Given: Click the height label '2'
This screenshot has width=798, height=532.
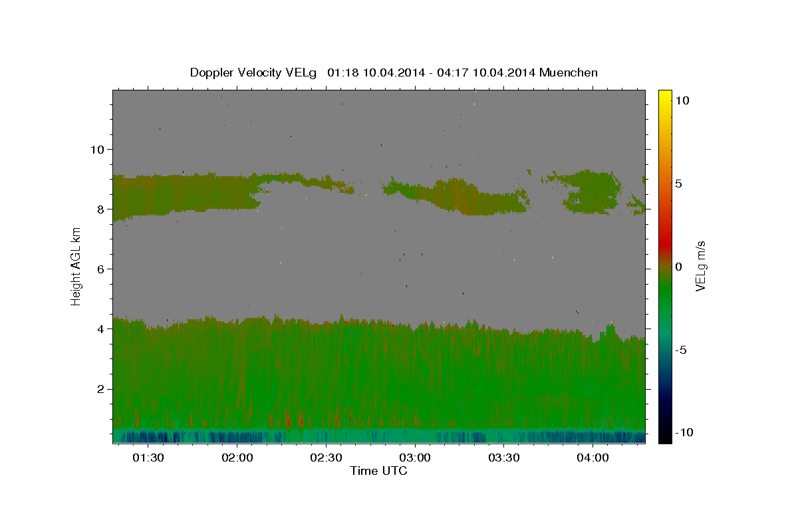Looking at the screenshot, I should 100,388.
